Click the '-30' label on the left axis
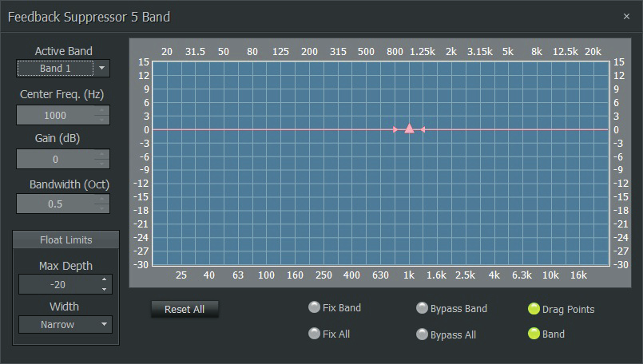Image resolution: width=643 pixels, height=364 pixels. point(141,265)
